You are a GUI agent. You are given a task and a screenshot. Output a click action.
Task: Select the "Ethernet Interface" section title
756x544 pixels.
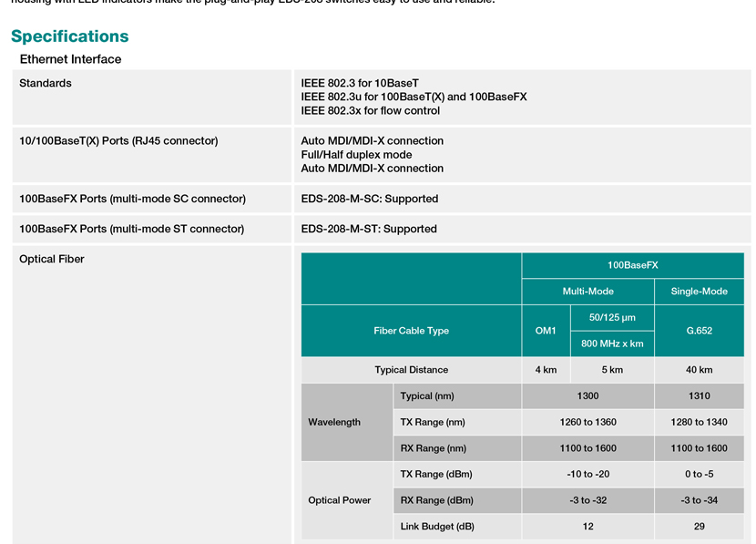(x=70, y=59)
